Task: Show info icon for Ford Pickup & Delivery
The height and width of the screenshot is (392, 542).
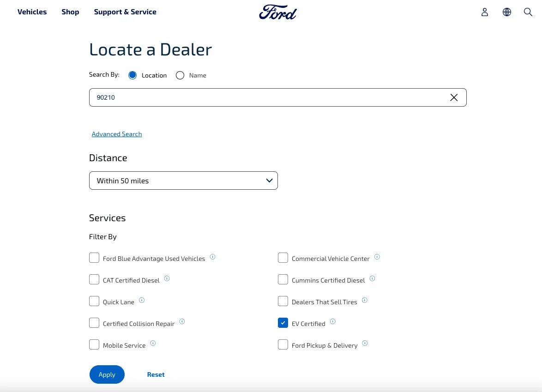Action: 365,343
